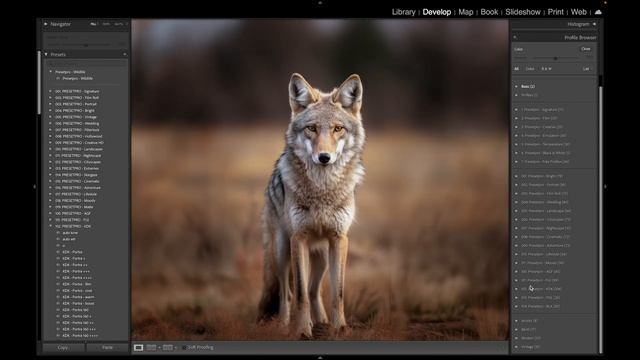This screenshot has height=360, width=640.
Task: Apply the auto wb preset
Action: click(x=69, y=239)
